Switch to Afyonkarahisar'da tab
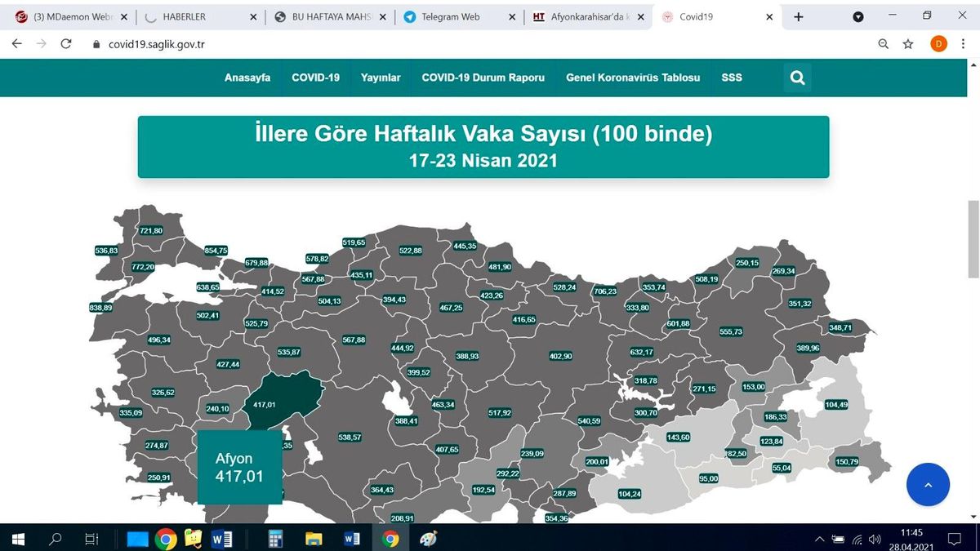The image size is (980, 551). [588, 16]
